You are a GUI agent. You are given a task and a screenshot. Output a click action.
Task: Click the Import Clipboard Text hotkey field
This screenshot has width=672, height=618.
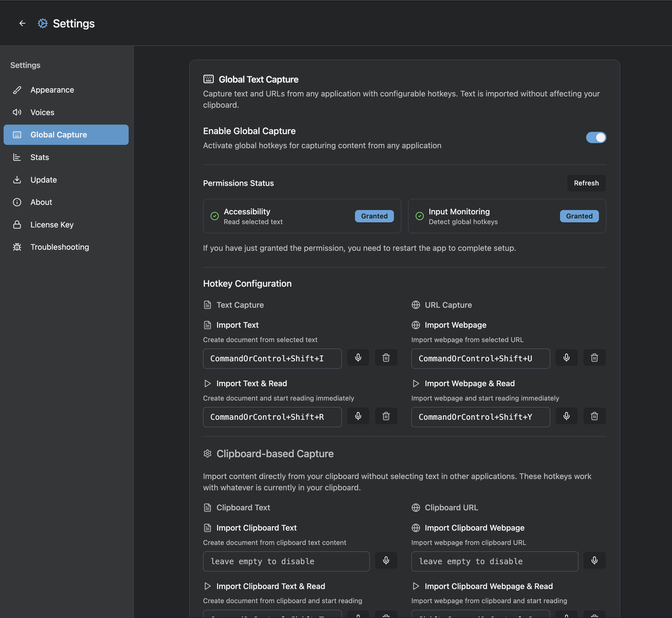pos(286,562)
